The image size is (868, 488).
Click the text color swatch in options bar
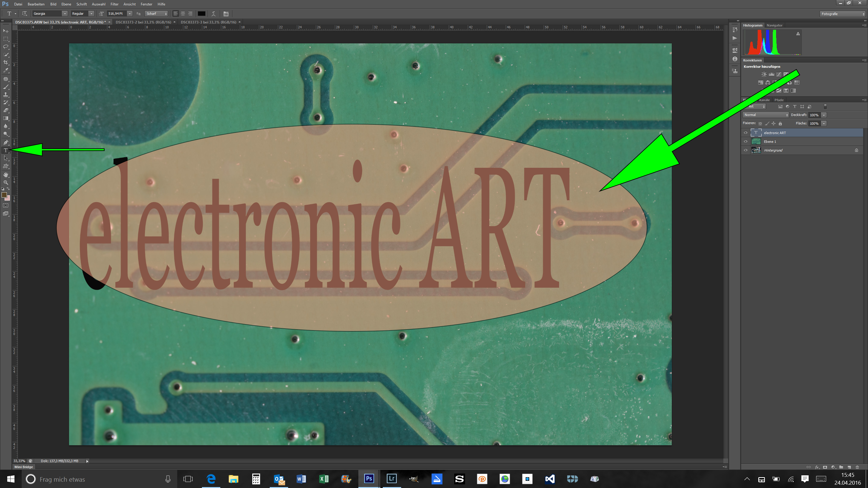(202, 14)
